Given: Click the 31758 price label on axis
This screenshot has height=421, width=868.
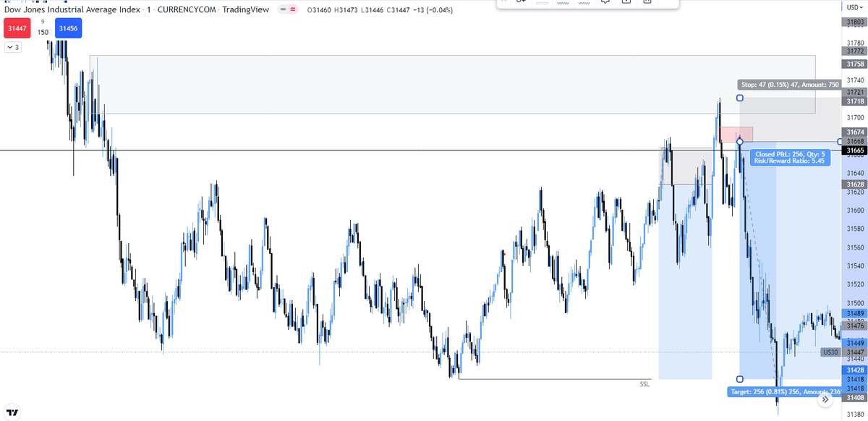Looking at the screenshot, I should [854, 64].
